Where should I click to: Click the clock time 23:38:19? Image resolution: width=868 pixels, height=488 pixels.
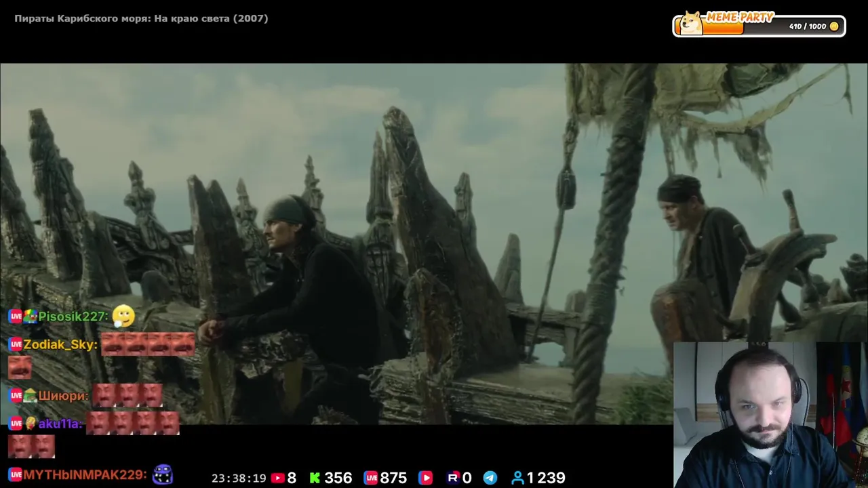tap(239, 478)
